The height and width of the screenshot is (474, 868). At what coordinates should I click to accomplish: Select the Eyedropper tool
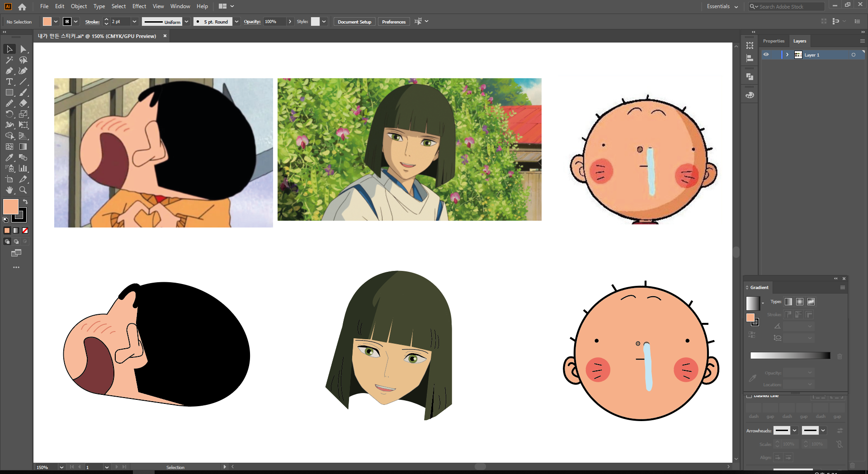9,157
